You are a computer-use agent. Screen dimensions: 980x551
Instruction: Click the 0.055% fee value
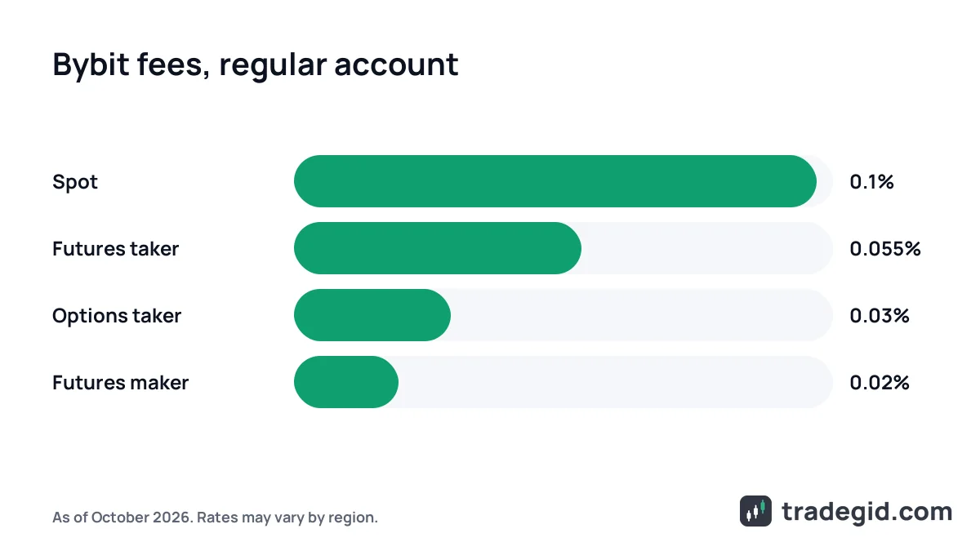coord(885,249)
